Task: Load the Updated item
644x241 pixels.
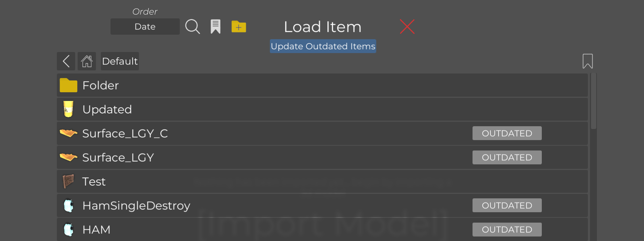Action: [x=107, y=110]
